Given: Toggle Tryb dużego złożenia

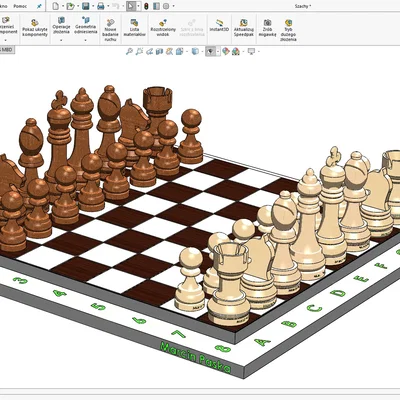Looking at the screenshot, I should tap(288, 30).
